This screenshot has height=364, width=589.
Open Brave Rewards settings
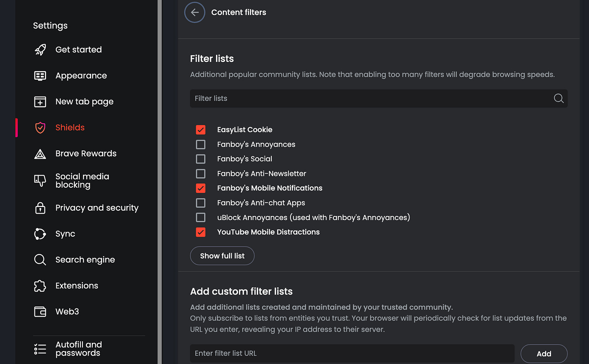coord(86,154)
